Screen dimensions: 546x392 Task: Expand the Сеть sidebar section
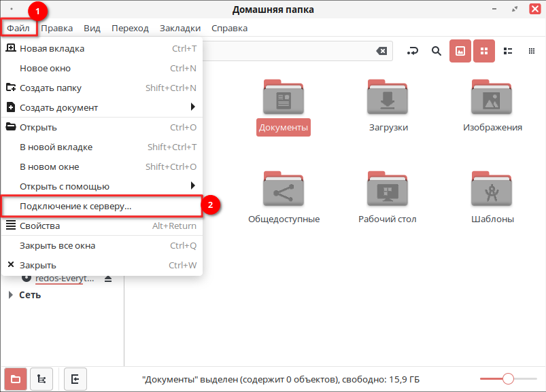[x=10, y=295]
